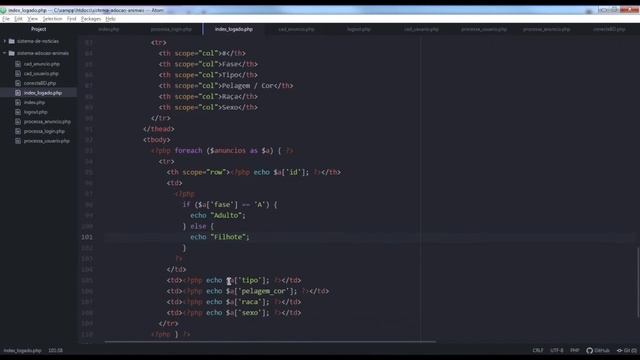The height and width of the screenshot is (360, 640).
Task: Click $a['pelagem_cor'] in the code
Action: [261, 291]
